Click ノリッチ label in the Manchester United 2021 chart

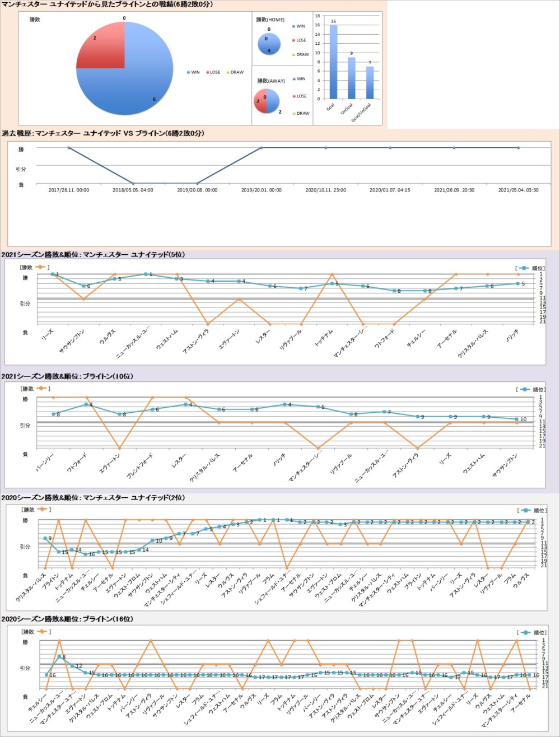click(x=511, y=336)
